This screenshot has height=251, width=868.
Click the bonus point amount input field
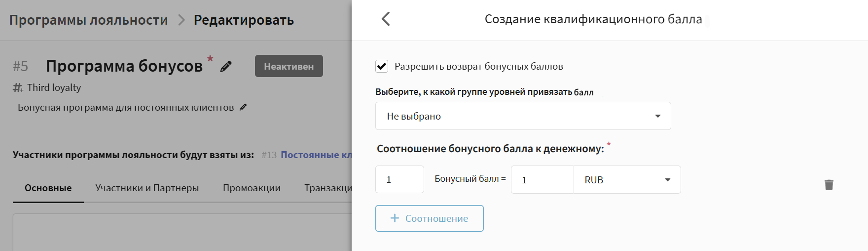pos(399,180)
